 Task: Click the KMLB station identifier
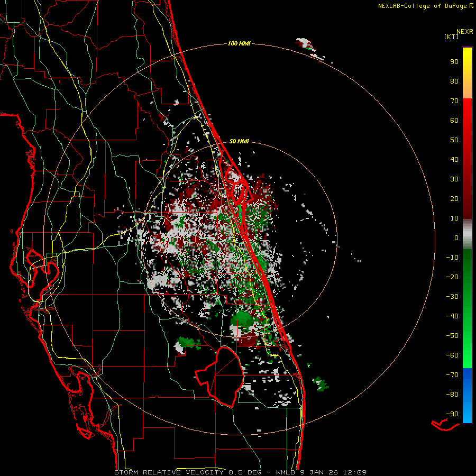point(286,472)
